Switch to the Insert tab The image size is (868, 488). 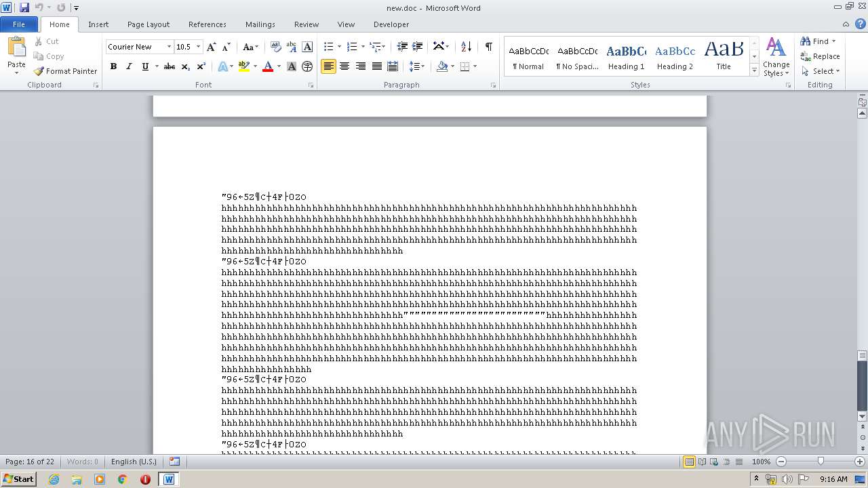tap(98, 24)
